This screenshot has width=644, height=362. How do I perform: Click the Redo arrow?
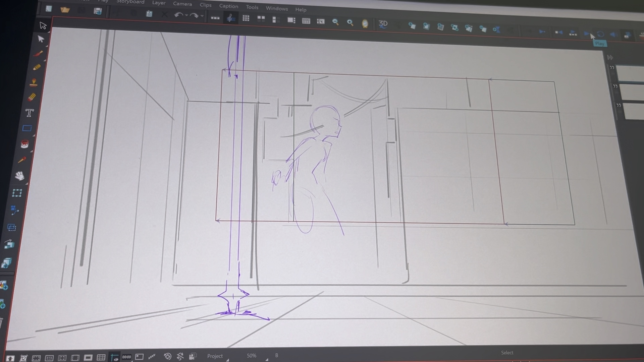click(x=194, y=15)
